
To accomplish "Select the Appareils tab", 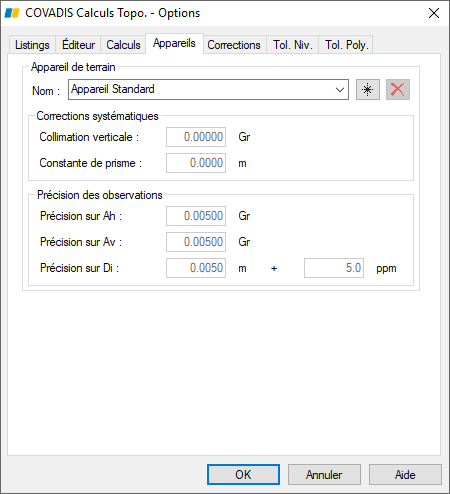I will [174, 43].
